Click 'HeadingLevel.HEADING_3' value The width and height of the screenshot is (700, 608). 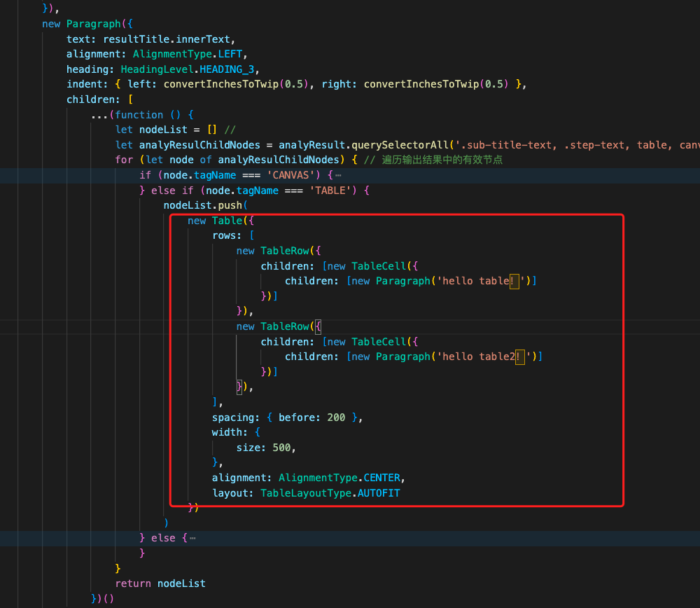[188, 69]
